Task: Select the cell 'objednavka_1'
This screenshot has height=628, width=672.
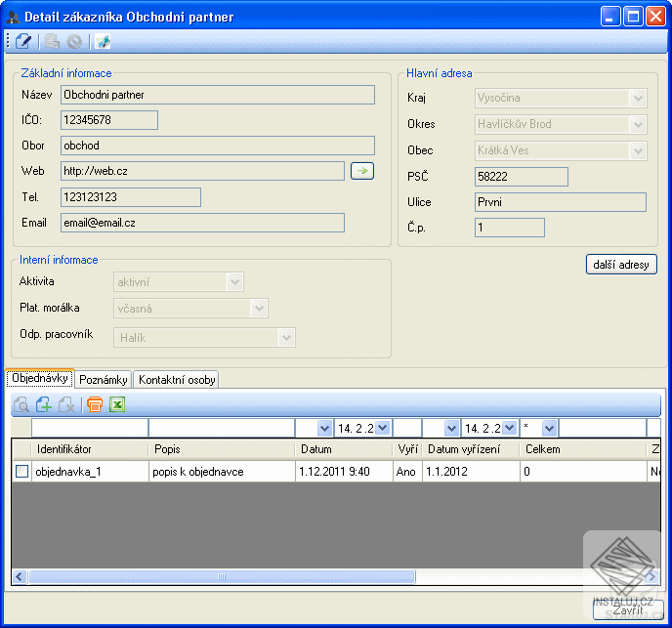Action: [x=90, y=472]
